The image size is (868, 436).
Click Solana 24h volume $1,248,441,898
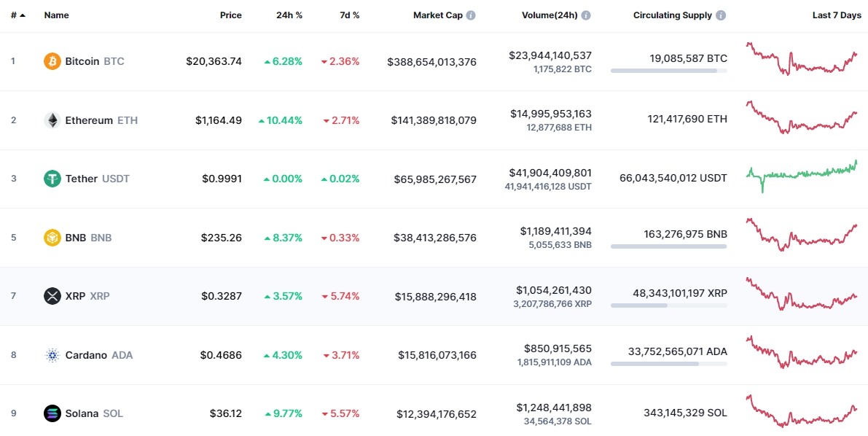pos(554,408)
